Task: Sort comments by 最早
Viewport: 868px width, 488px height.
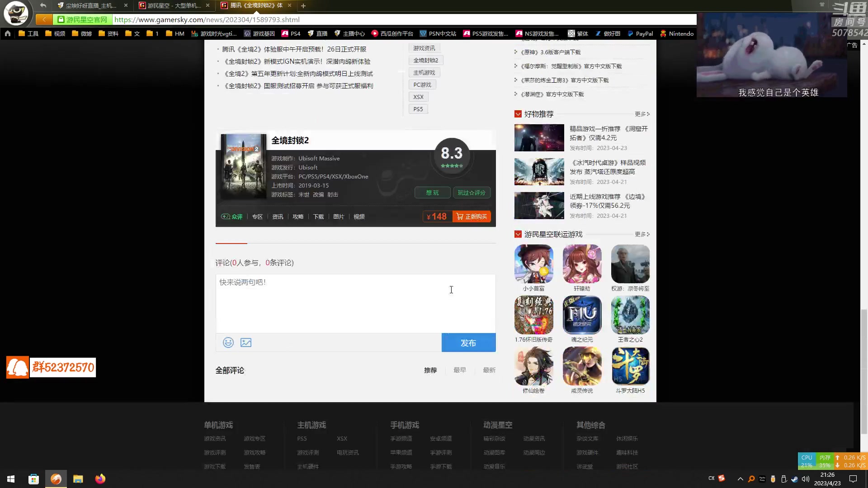Action: [x=460, y=370]
